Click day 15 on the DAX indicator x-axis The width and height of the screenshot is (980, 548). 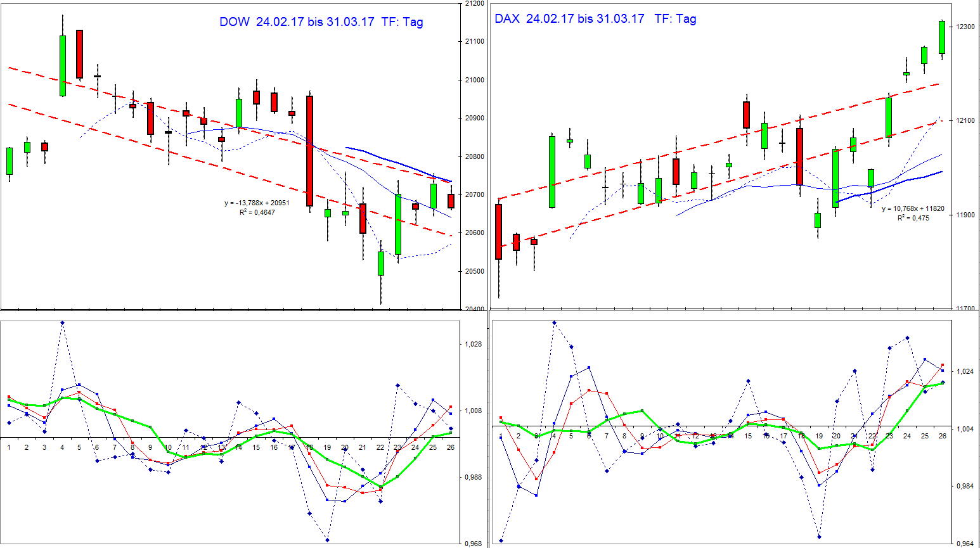[x=748, y=436]
